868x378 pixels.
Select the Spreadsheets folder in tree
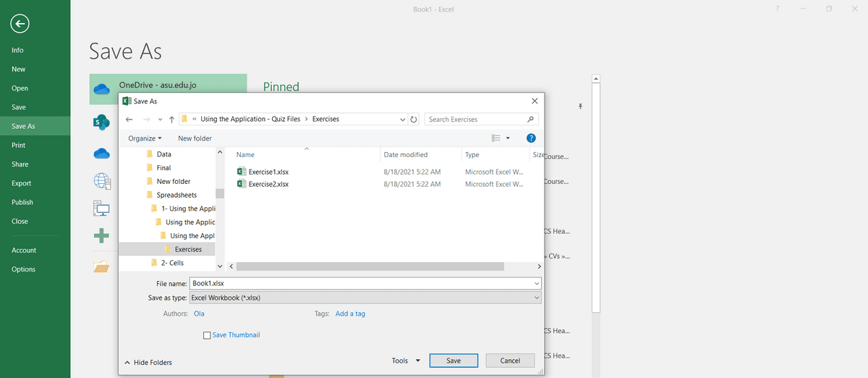click(176, 195)
